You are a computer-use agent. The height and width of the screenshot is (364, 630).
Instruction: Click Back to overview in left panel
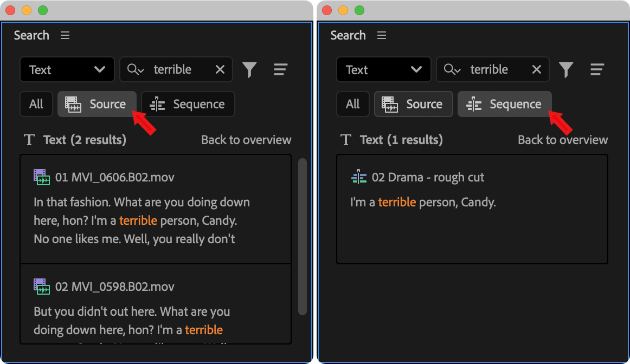tap(246, 140)
